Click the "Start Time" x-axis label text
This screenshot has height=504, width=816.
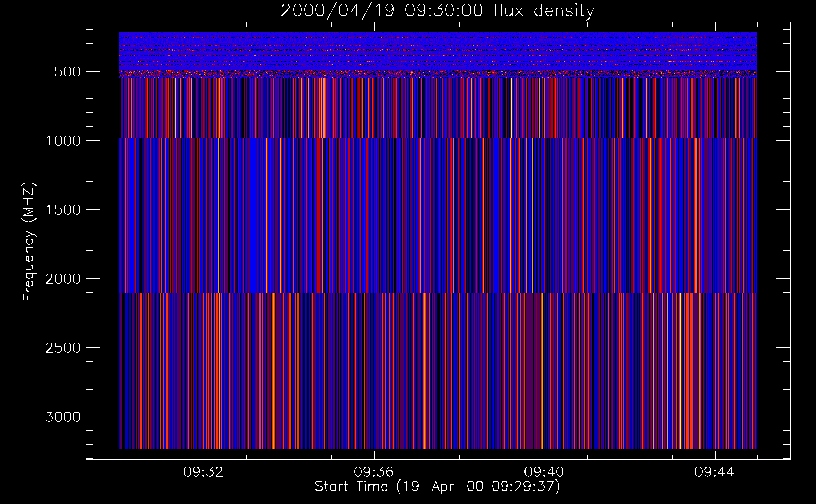point(351,487)
